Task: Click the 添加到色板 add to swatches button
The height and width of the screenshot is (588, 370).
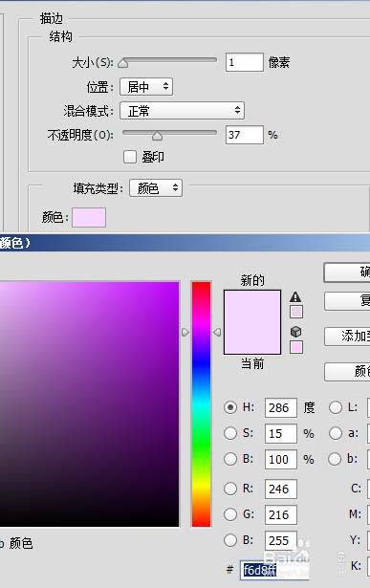Action: [347, 337]
